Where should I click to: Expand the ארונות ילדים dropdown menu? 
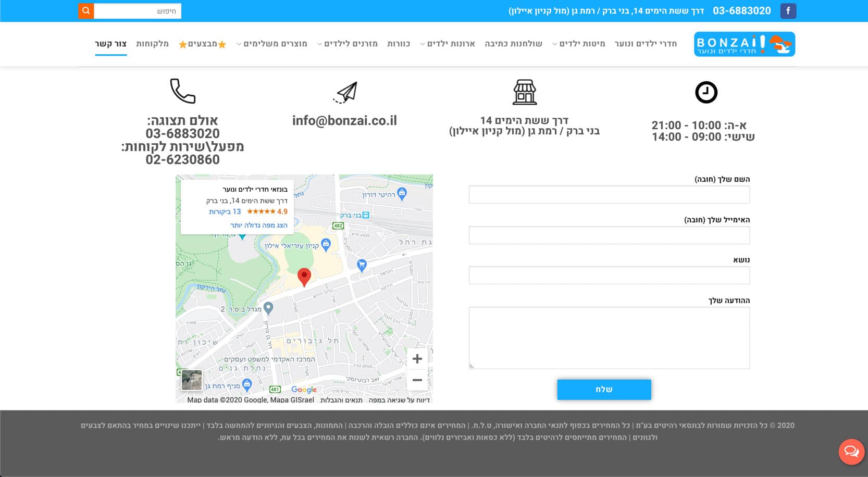point(448,44)
